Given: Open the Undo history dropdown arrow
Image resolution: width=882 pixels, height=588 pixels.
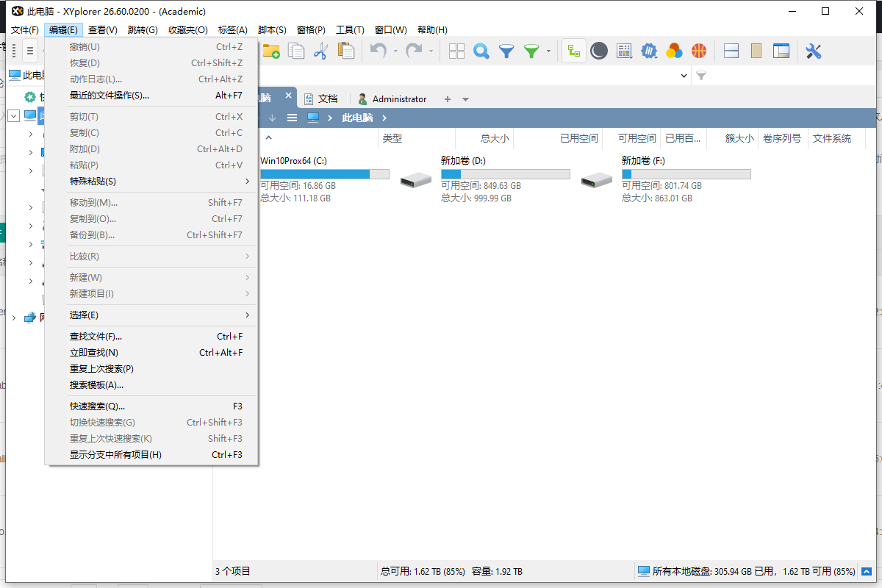Looking at the screenshot, I should (x=395, y=51).
